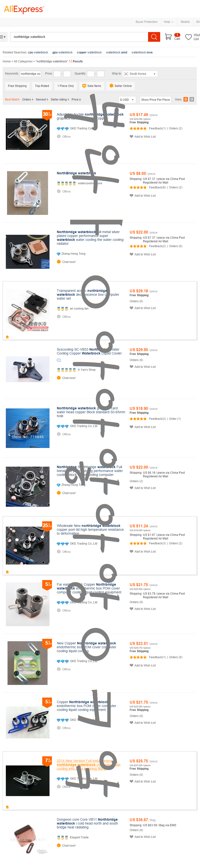Open the US $8.00 clear waterblock thumbnail
This screenshot has width=200, height=868.
(28, 193)
